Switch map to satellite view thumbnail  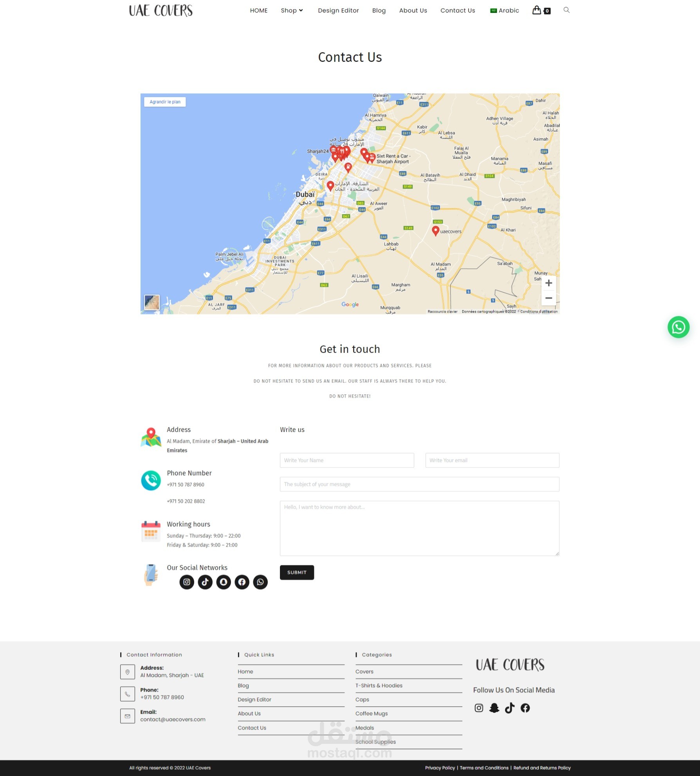point(152,302)
